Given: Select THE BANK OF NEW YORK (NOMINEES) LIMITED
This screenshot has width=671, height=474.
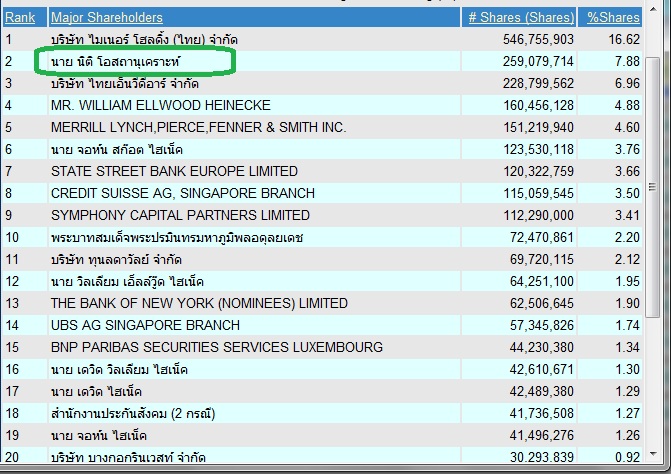Looking at the screenshot, I should click(x=199, y=303).
